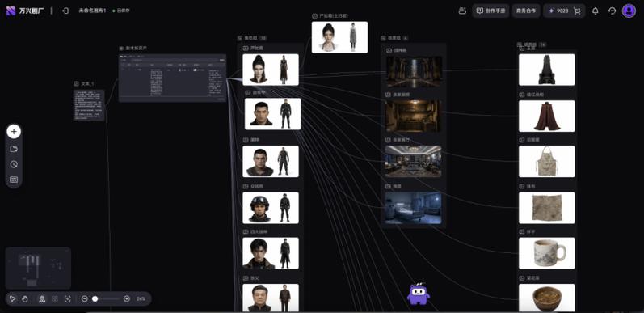Select the ponytail woman in black dress card
The image size is (644, 313).
pos(271,70)
